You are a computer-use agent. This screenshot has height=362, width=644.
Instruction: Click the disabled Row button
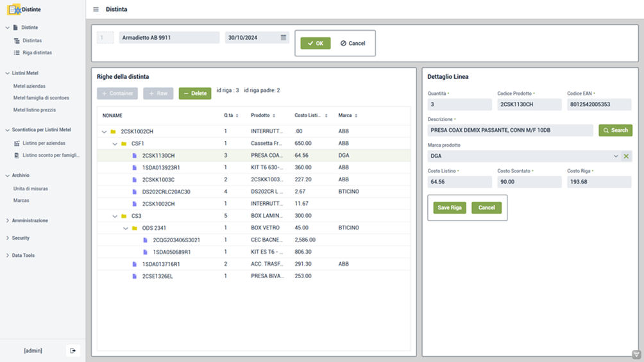coord(158,93)
